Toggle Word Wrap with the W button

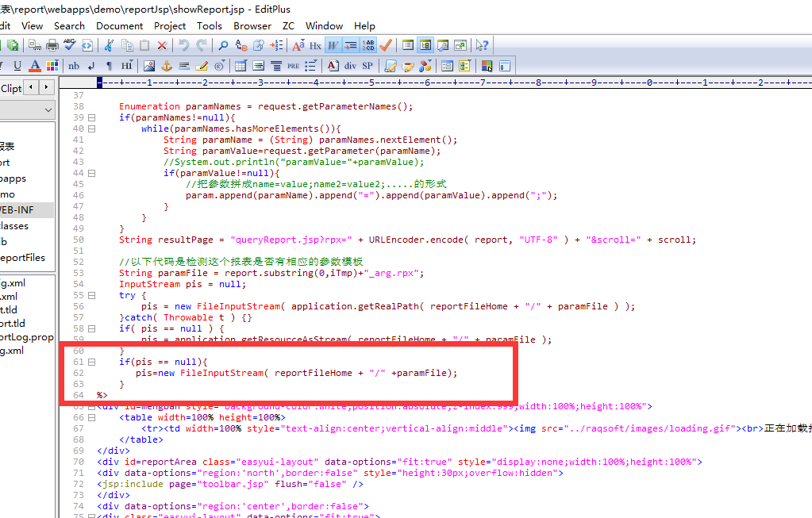click(333, 45)
